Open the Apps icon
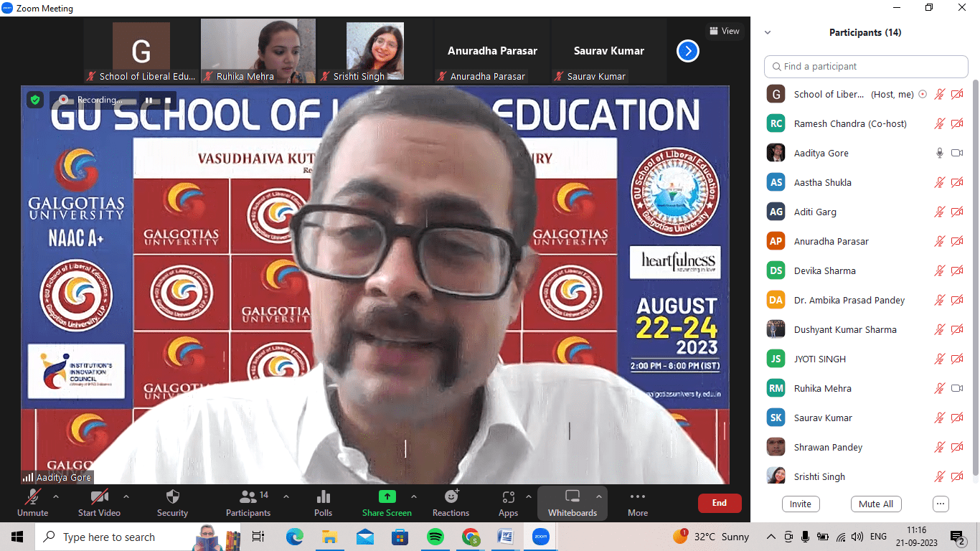 pos(508,497)
